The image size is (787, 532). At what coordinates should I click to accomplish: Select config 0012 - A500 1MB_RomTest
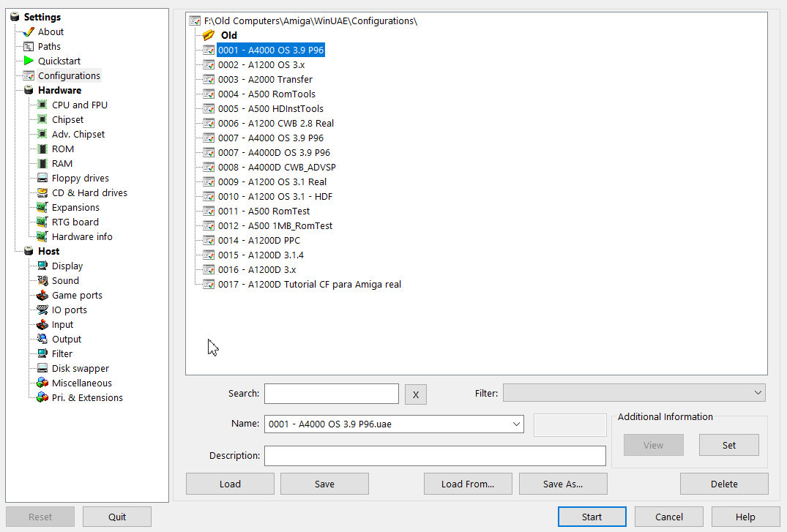click(275, 226)
